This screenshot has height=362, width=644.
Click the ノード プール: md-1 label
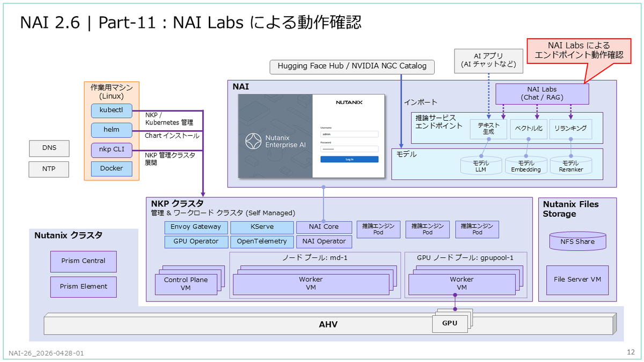315,257
